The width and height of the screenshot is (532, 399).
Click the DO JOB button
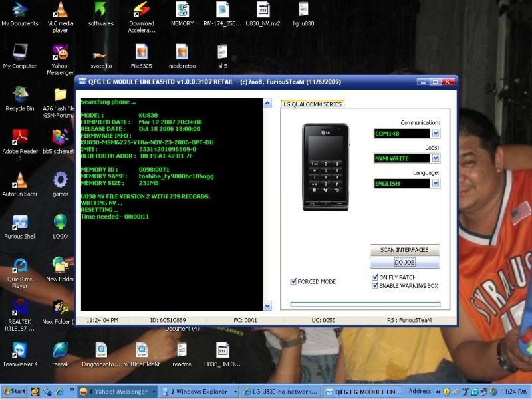(404, 262)
